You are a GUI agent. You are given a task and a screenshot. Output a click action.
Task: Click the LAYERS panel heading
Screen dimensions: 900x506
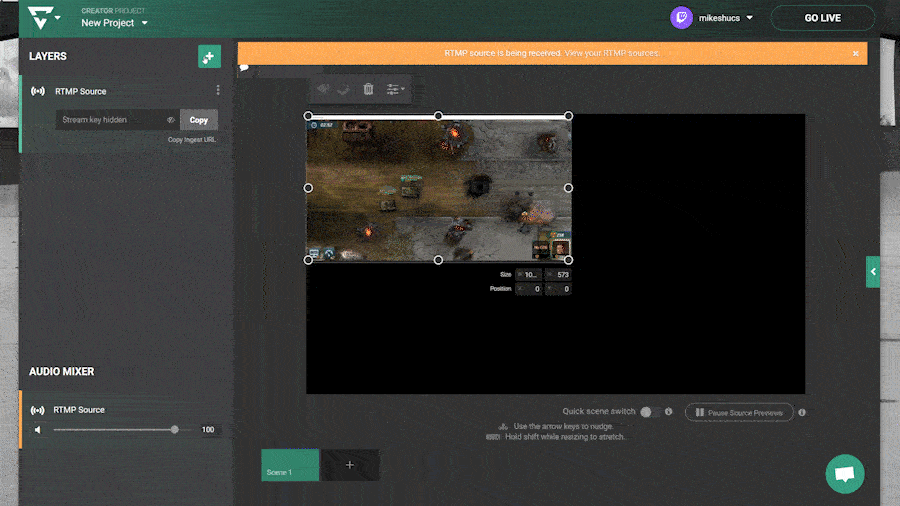pyautogui.click(x=48, y=56)
